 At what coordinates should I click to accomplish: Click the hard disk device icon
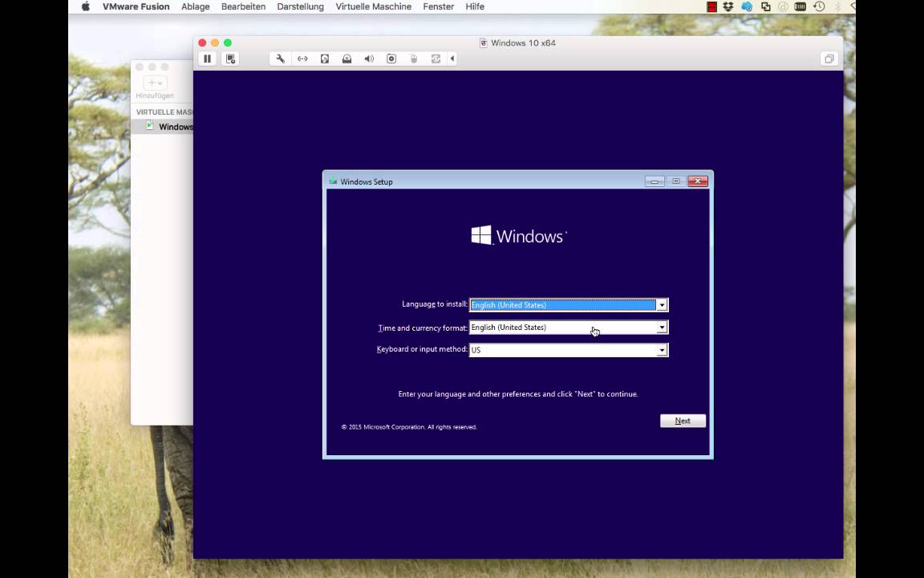(325, 59)
